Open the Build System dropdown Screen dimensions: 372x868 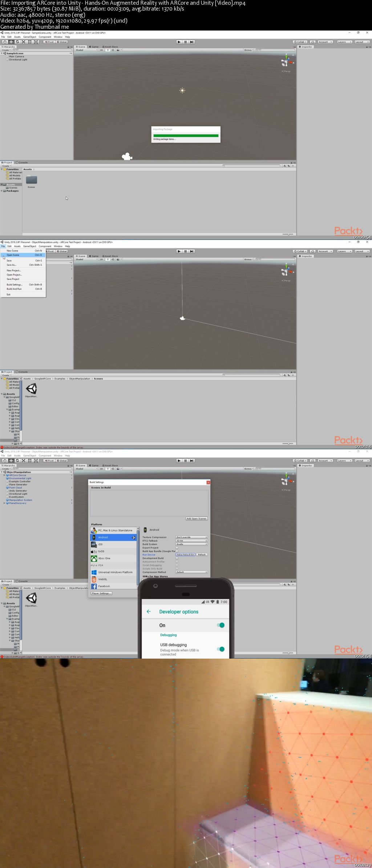[x=191, y=544]
